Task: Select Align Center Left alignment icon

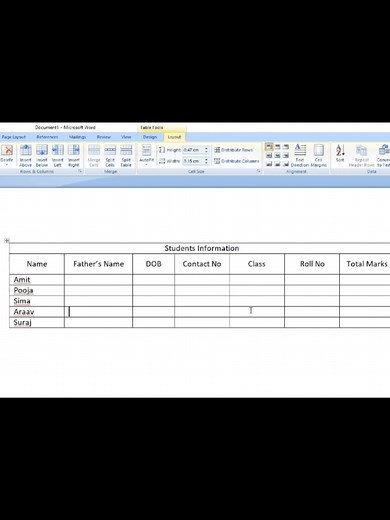Action: coord(269,155)
